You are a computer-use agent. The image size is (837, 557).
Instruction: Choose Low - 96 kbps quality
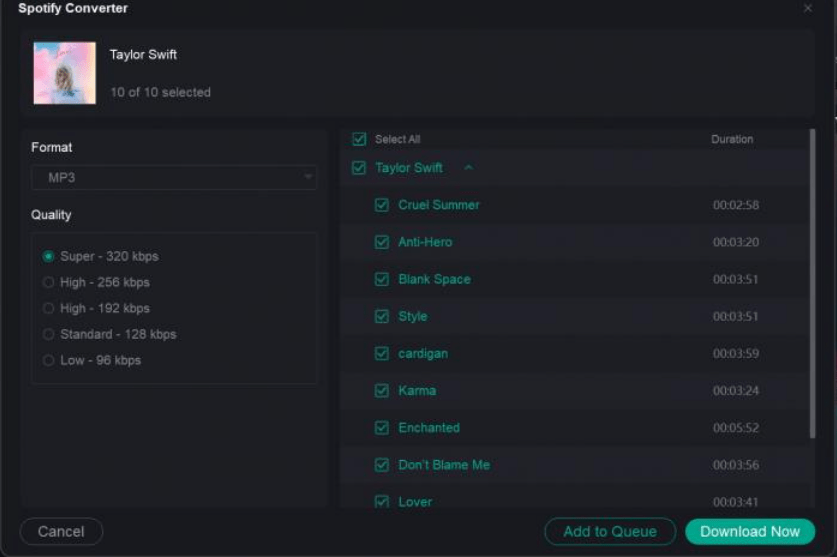(49, 361)
